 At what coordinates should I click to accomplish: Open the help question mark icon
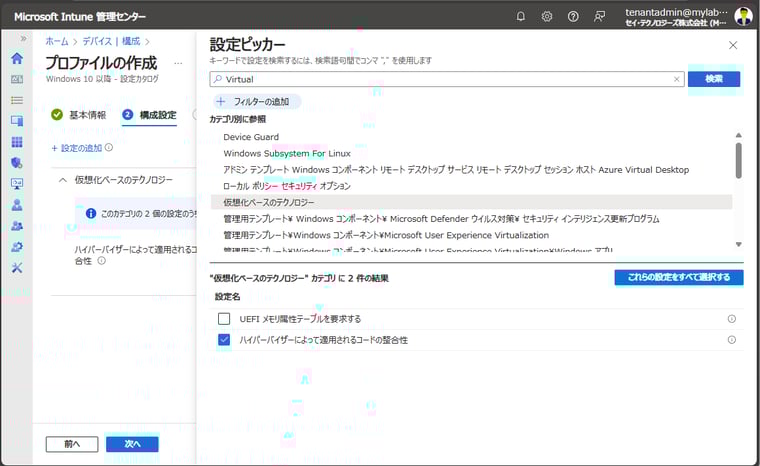(x=573, y=16)
